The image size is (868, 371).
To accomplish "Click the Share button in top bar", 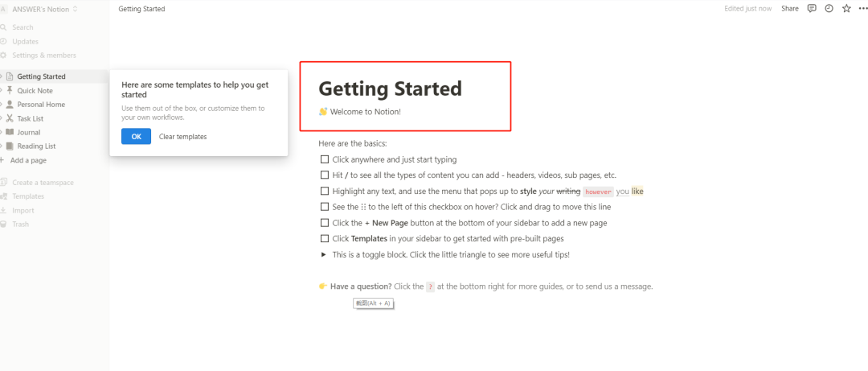I will point(790,9).
